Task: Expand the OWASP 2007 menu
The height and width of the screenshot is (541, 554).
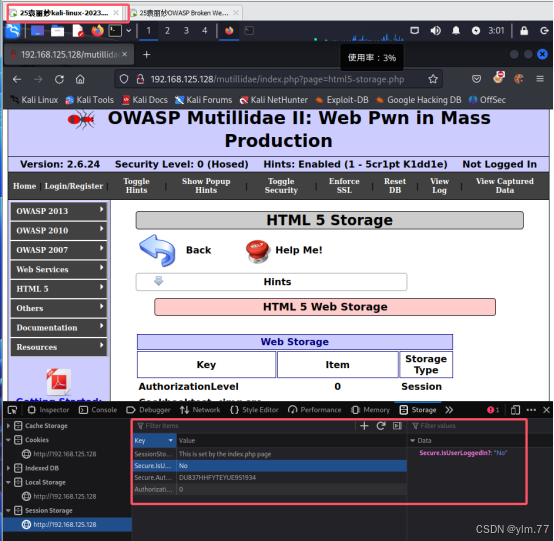Action: (x=58, y=250)
